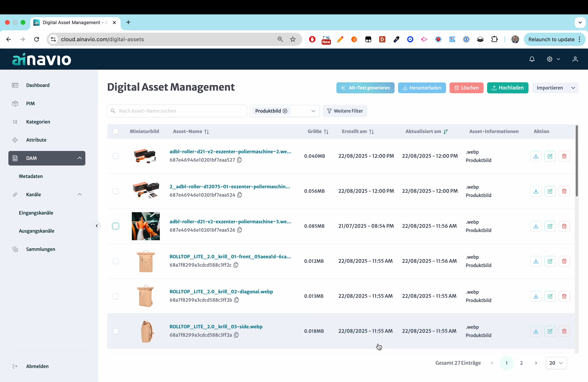588x382 pixels.
Task: Open Metadaten in the sidebar
Action: tap(31, 176)
